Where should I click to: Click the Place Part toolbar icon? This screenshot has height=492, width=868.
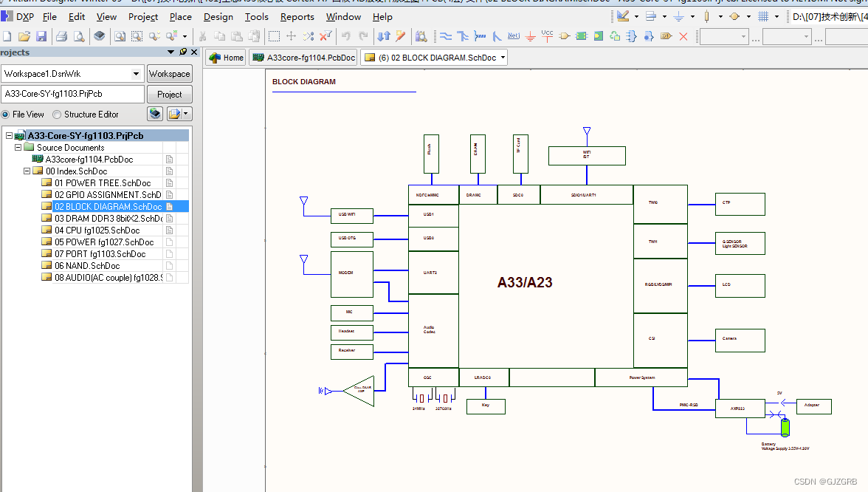point(565,35)
